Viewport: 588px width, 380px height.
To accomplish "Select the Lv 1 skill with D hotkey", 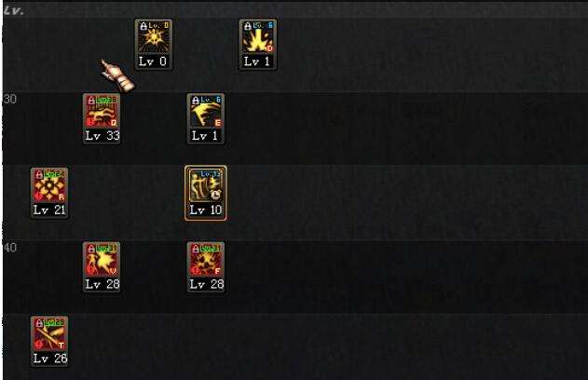I will click(x=258, y=36).
